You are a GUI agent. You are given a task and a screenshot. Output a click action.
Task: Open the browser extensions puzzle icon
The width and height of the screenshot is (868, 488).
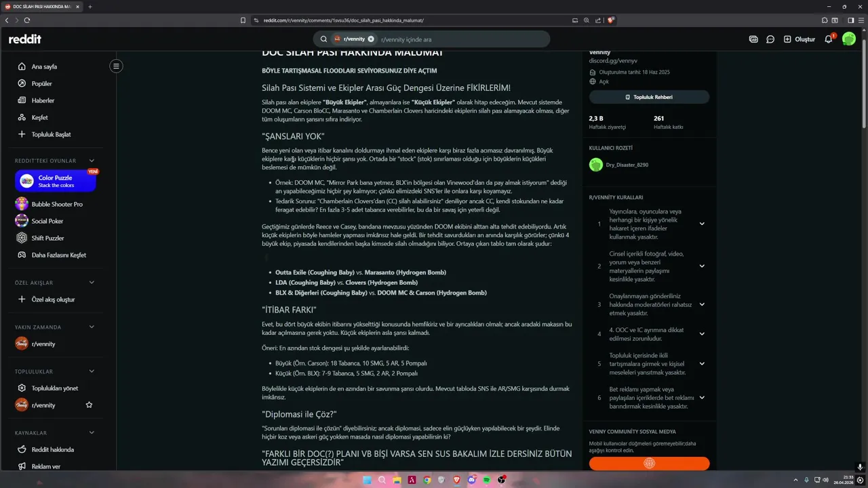(x=825, y=20)
